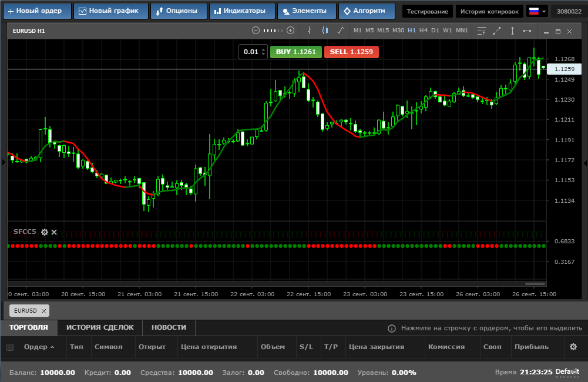The width and height of the screenshot is (588, 382).
Task: Select the M15 timeframe
Action: [383, 31]
